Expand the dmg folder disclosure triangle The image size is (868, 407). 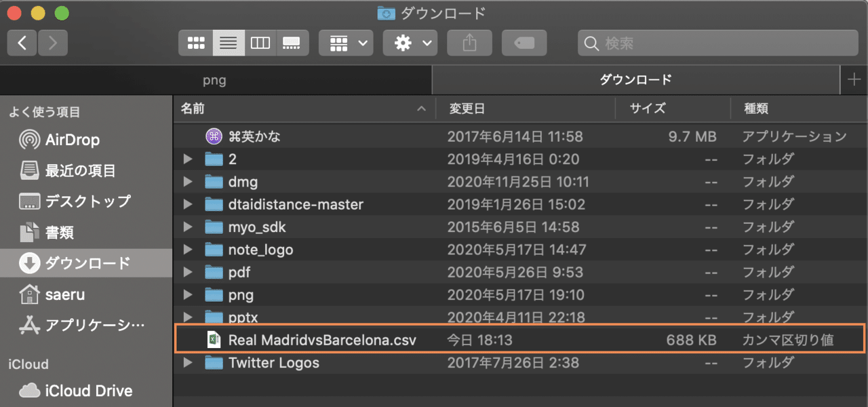pyautogui.click(x=188, y=181)
